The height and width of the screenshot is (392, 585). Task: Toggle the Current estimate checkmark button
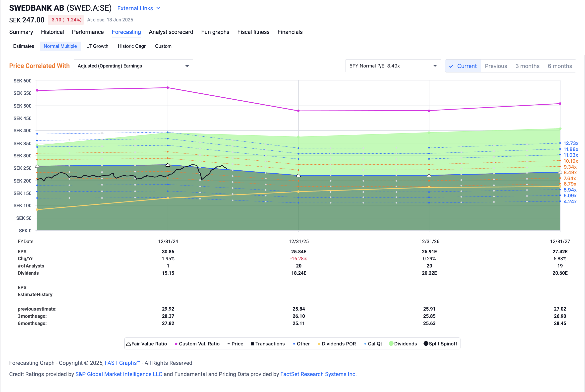[x=463, y=66]
